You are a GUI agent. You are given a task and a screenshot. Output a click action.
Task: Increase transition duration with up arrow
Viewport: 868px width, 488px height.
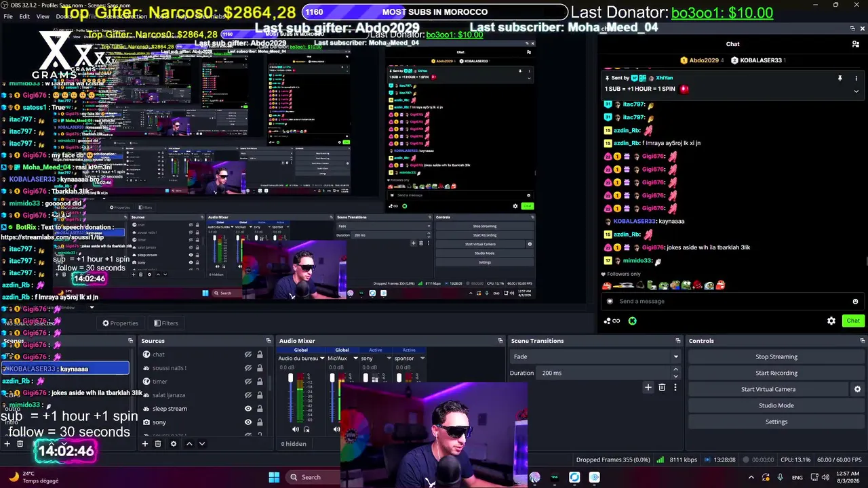(675, 369)
